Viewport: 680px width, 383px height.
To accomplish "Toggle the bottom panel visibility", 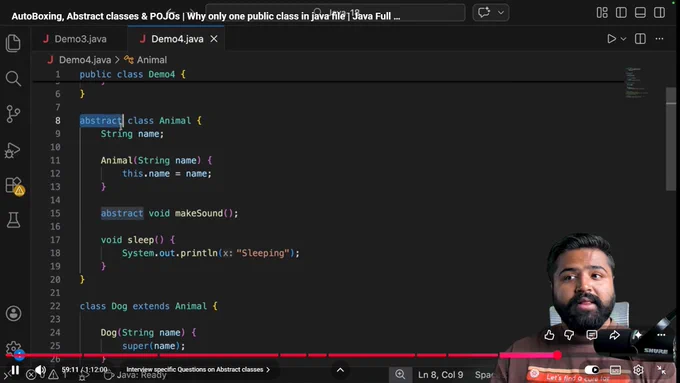I will tap(640, 13).
